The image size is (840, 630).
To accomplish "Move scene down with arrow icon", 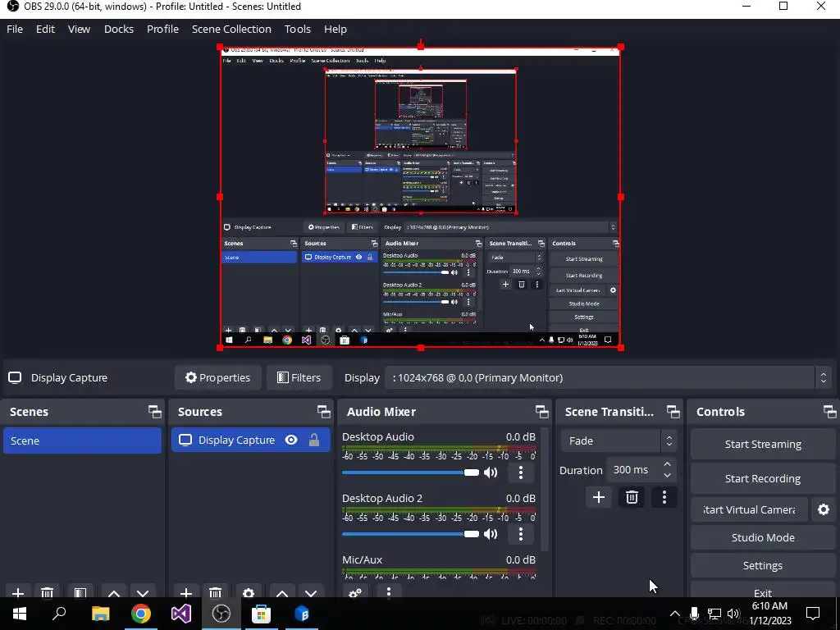I will pos(143,592).
